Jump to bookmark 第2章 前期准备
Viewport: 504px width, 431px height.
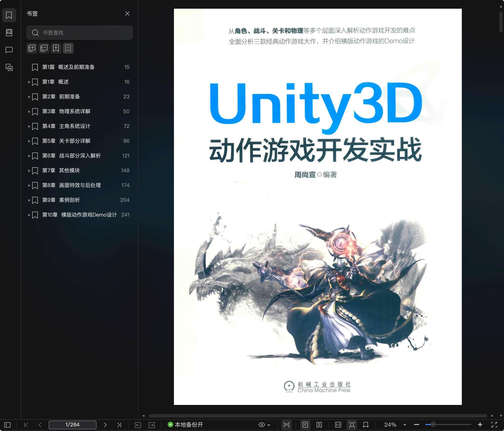(x=61, y=97)
